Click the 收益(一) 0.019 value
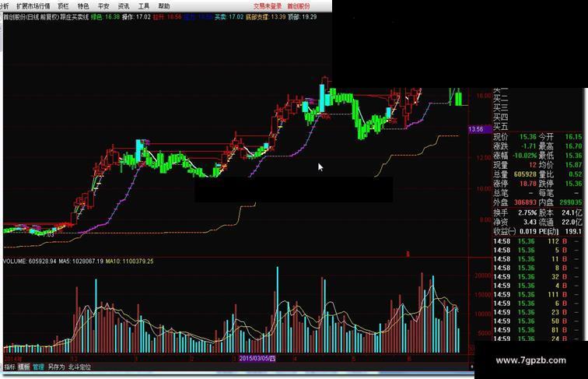This screenshot has height=379, width=588. (528, 232)
